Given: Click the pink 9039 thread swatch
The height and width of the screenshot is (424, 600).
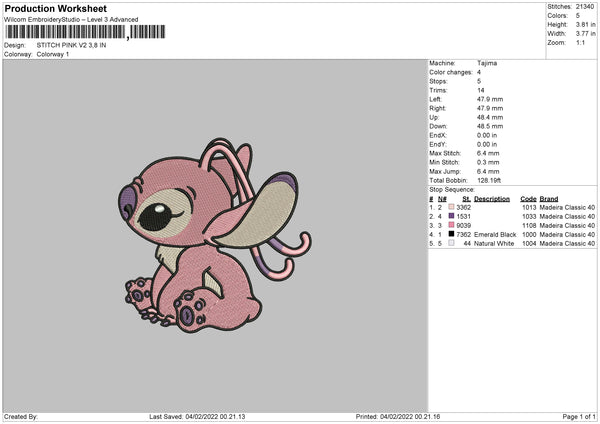Looking at the screenshot, I should pyautogui.click(x=451, y=225).
